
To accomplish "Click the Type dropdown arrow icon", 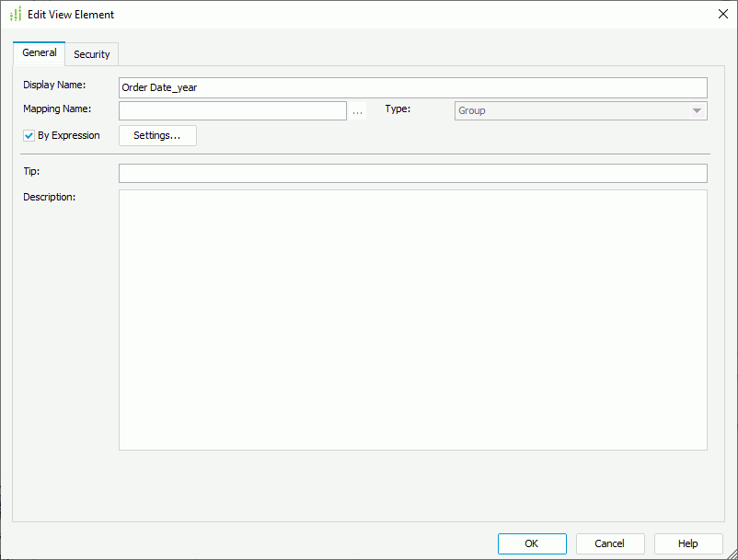I will tap(698, 109).
